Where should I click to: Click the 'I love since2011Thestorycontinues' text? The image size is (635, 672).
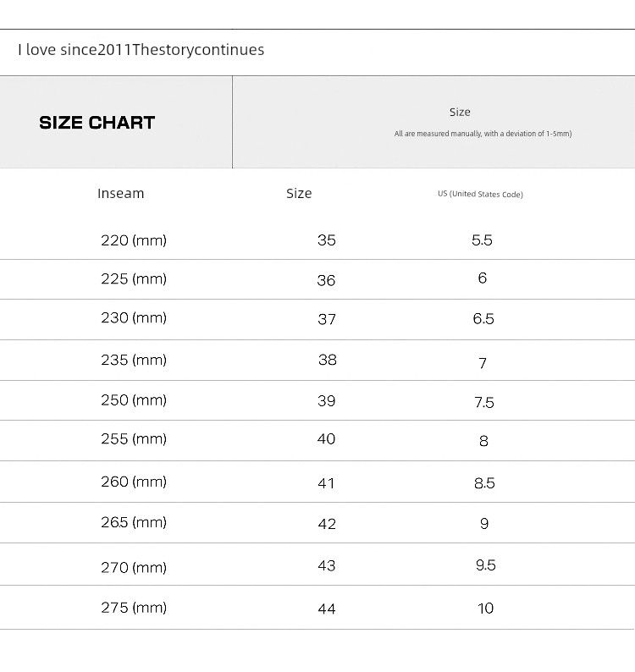[x=141, y=50]
